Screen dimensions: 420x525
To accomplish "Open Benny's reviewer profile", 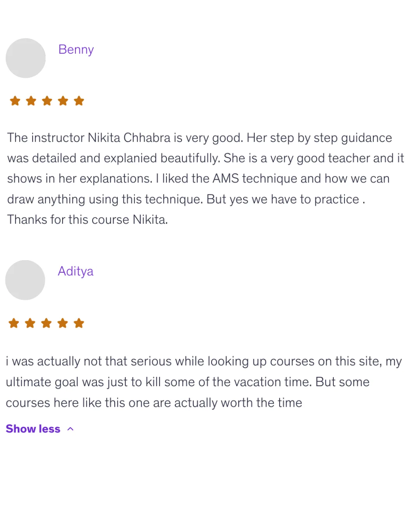I will click(x=76, y=49).
